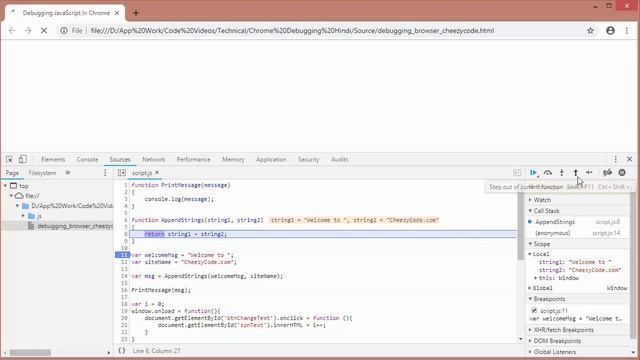640x360 pixels.
Task: Go back to previous page
Action: 12,31
